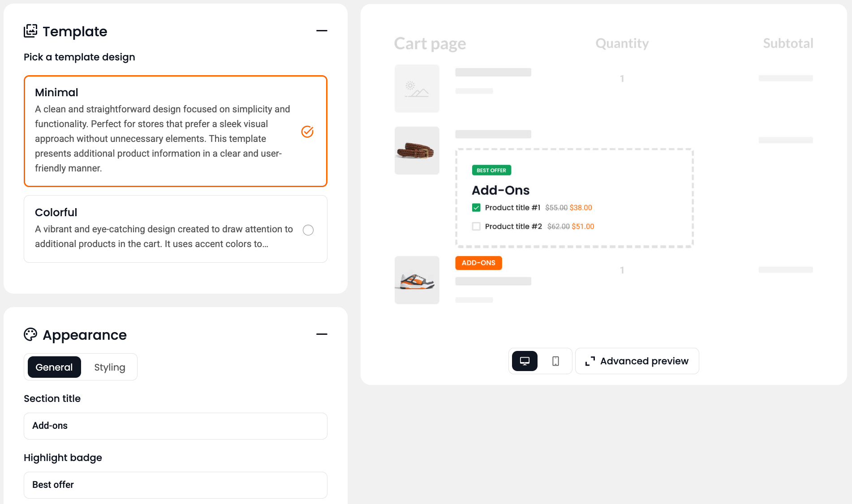
Task: Check the Product title #2 checkbox
Action: 476,226
